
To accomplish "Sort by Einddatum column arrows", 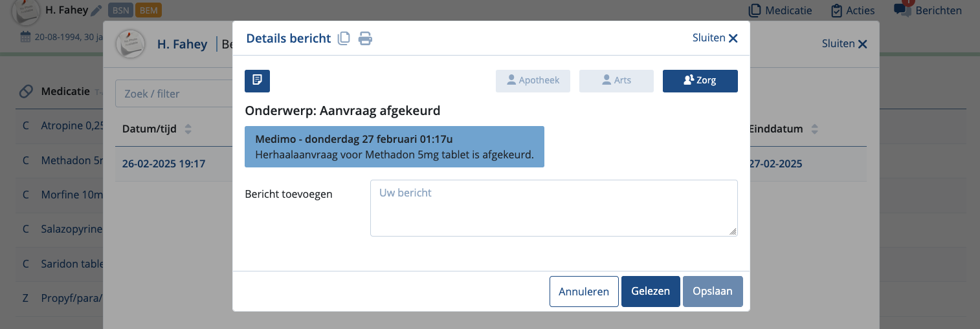I will (x=814, y=129).
